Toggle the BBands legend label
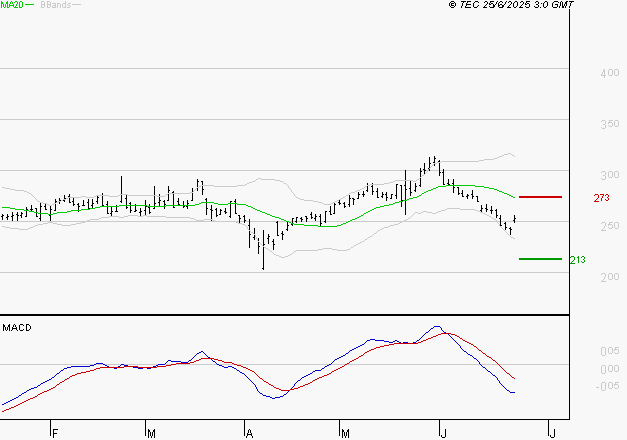 pos(54,5)
